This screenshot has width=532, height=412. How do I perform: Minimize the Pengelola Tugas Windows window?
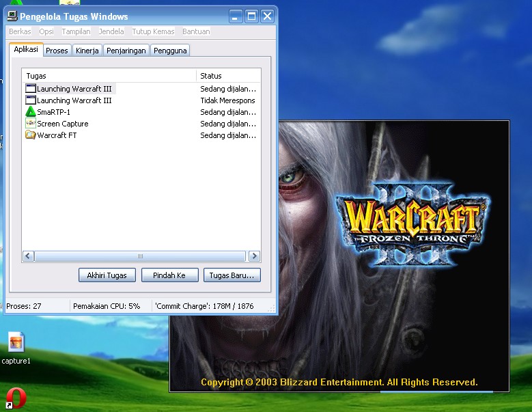[x=236, y=16]
